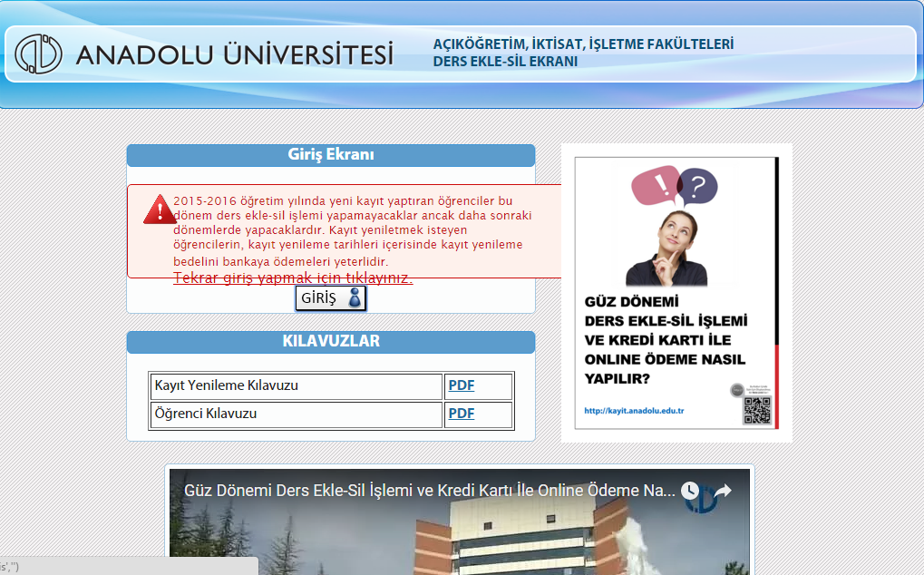924x575 pixels.
Task: Click the video title 'Güz Dönemi Ders Ekle-Sil İşlemi'
Action: click(x=430, y=490)
